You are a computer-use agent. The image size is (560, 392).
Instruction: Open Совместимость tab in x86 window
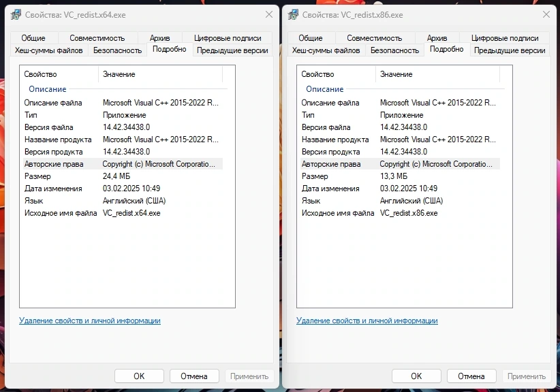tap(374, 38)
